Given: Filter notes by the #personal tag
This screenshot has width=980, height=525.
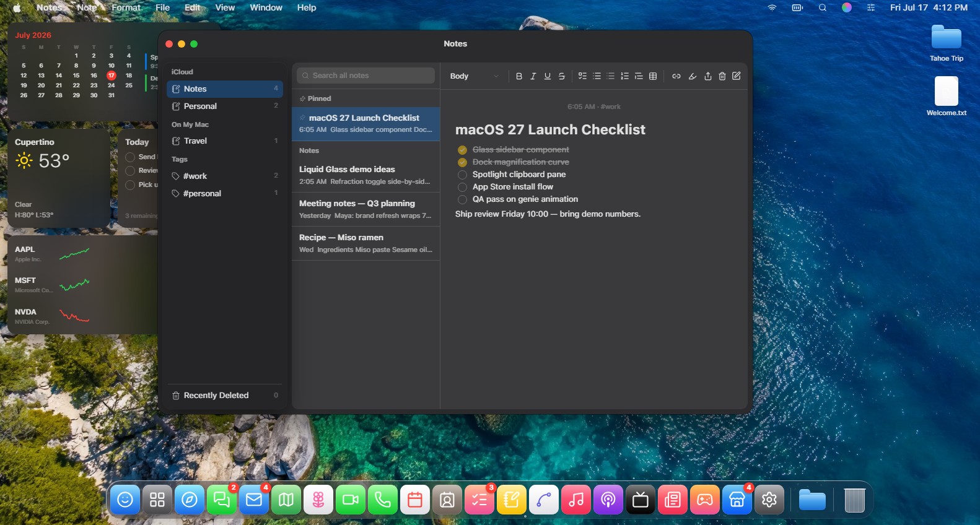Looking at the screenshot, I should coord(225,194).
